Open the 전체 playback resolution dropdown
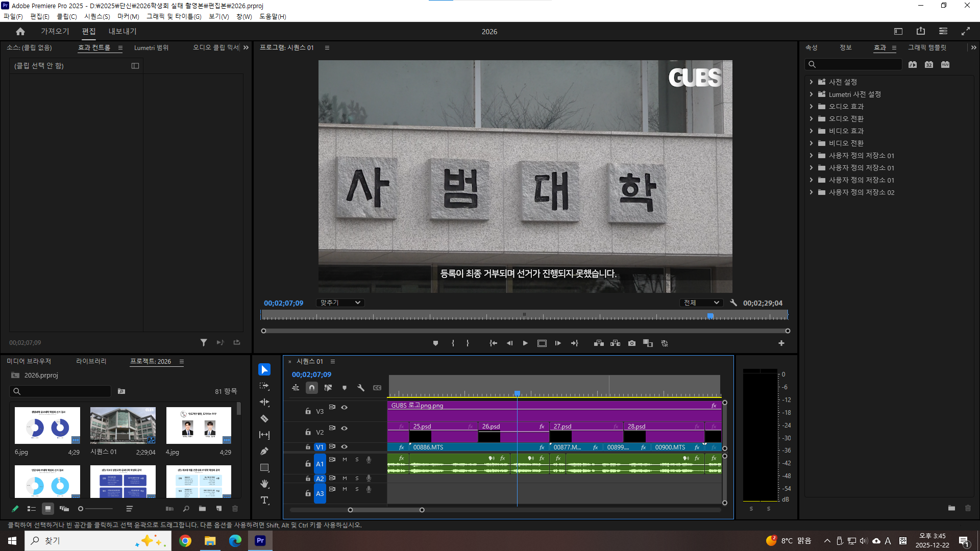 [x=701, y=303]
